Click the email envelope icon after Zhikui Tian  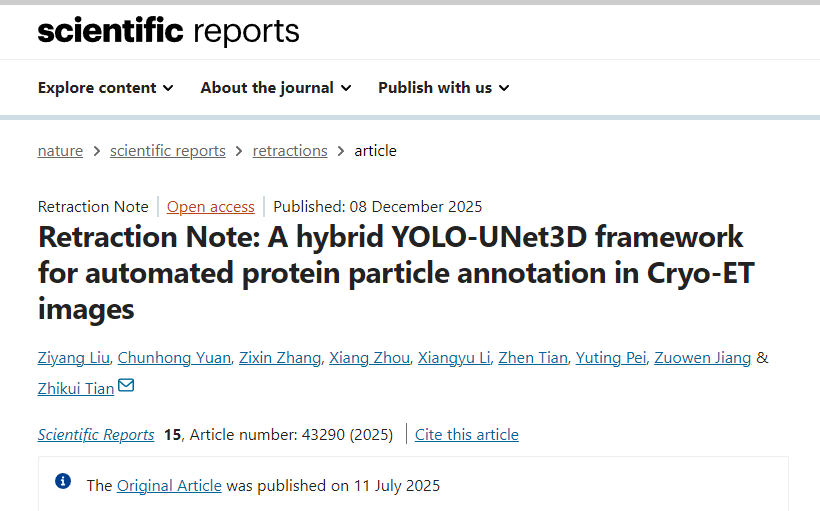pos(126,387)
